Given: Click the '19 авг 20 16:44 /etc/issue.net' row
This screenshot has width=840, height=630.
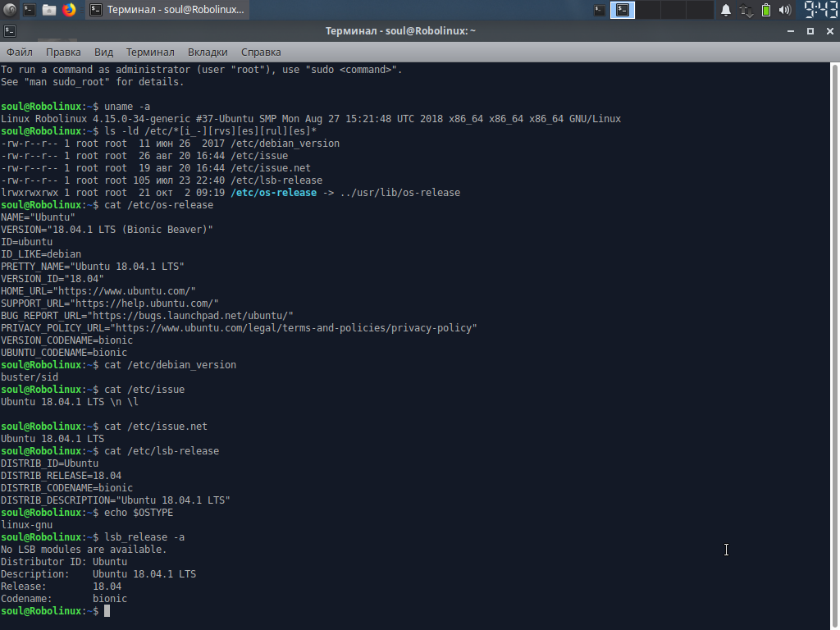Looking at the screenshot, I should coord(156,167).
